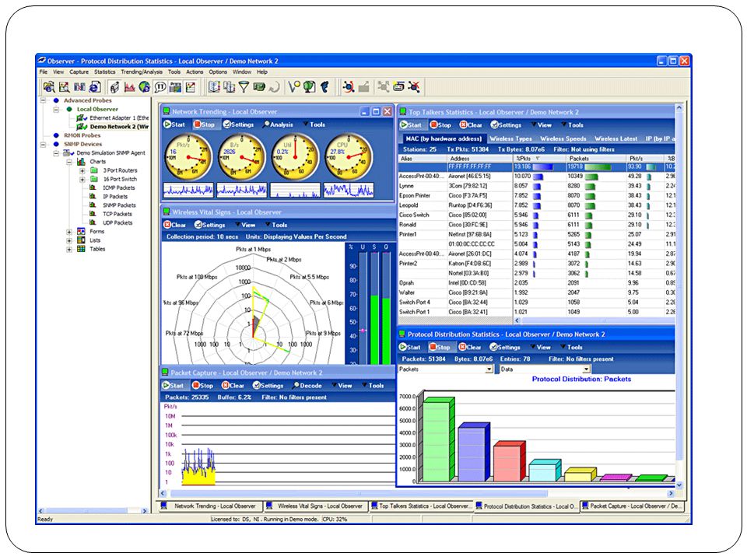Click the protocol distribution toolbar icon

coord(176,86)
